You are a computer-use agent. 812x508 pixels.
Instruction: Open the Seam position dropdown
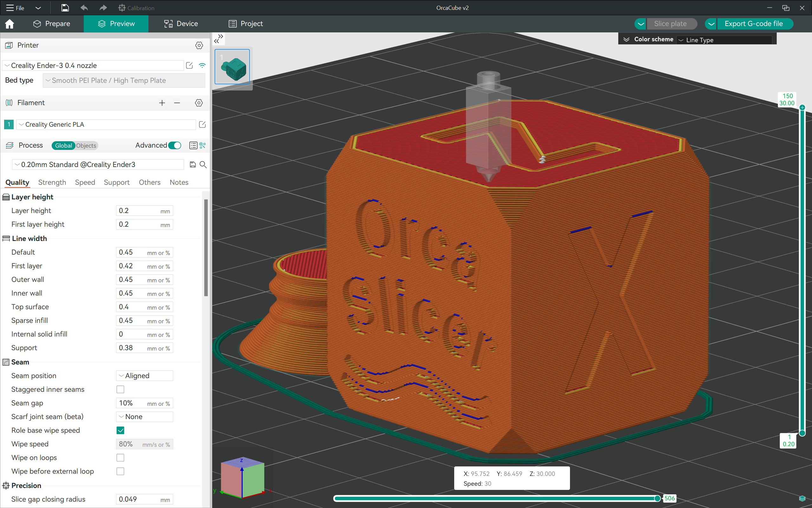pos(145,376)
